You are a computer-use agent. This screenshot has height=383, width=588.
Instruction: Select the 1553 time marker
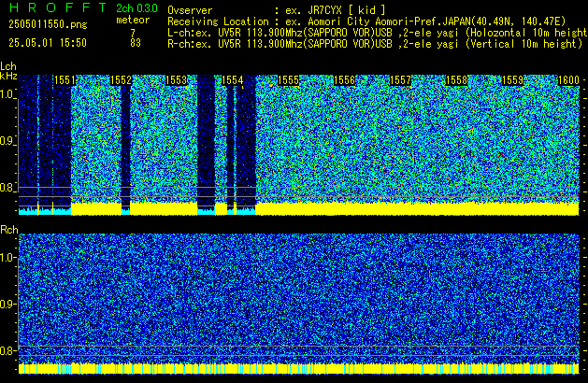177,80
